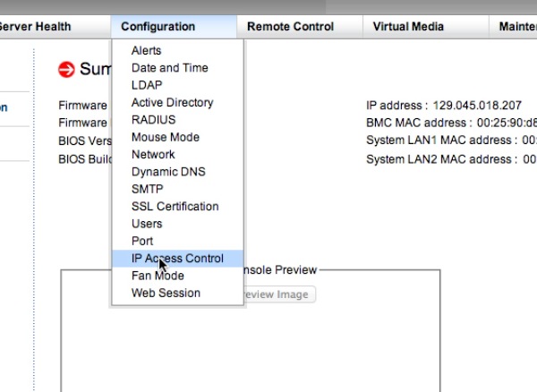This screenshot has height=392, width=537.
Task: Collapse the Configuration menu tab
Action: pyautogui.click(x=158, y=27)
